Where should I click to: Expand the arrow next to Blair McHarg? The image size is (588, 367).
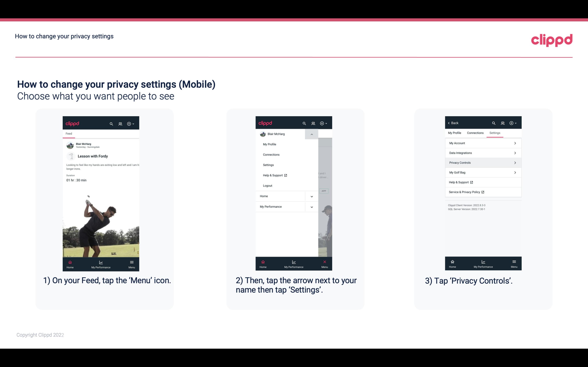[x=311, y=134]
